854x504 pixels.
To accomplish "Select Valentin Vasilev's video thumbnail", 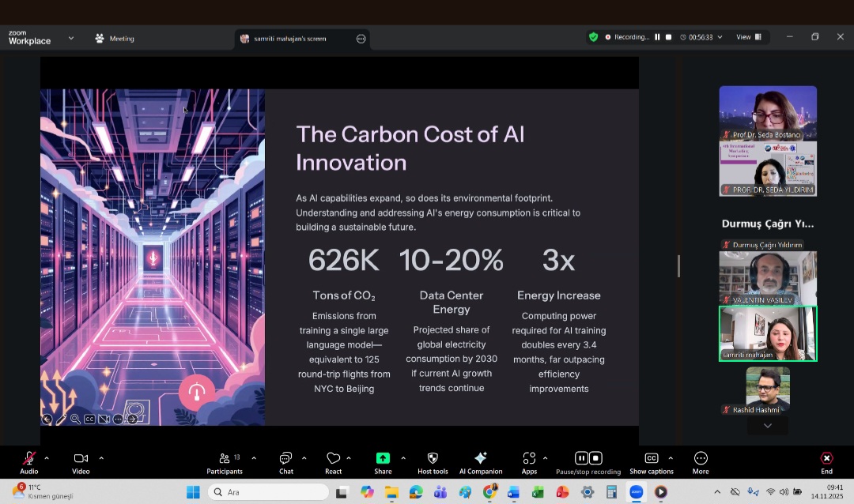I will click(x=767, y=277).
